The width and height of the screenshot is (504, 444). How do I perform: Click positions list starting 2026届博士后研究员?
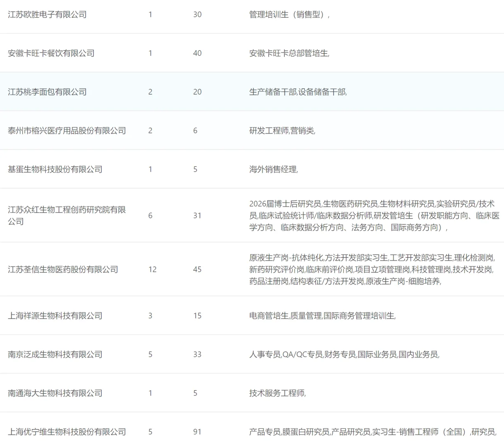click(374, 215)
